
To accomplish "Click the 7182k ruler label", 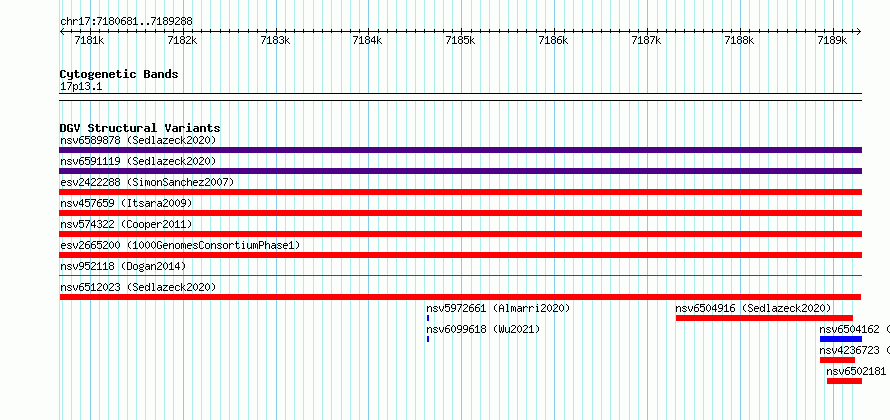I will click(182, 40).
